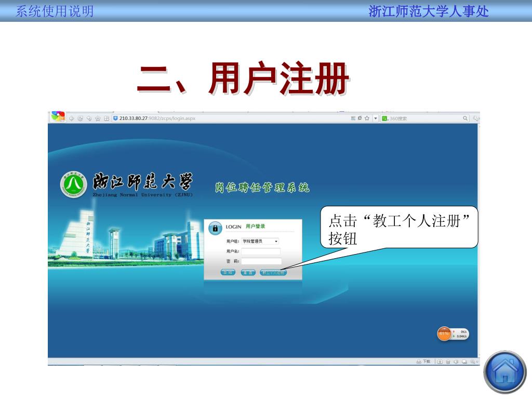Toggle the speaker sound icon in the status bar
This screenshot has height=399, width=532.
[x=456, y=362]
